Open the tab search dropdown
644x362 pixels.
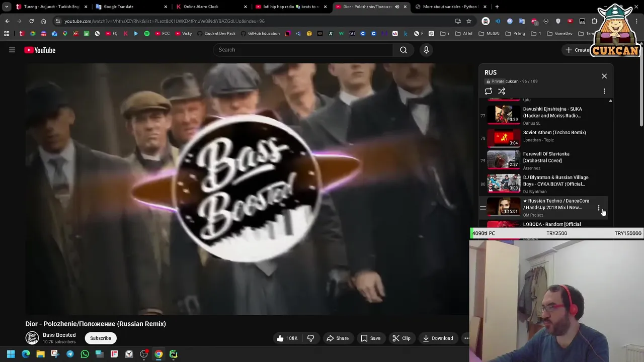[x=6, y=7]
